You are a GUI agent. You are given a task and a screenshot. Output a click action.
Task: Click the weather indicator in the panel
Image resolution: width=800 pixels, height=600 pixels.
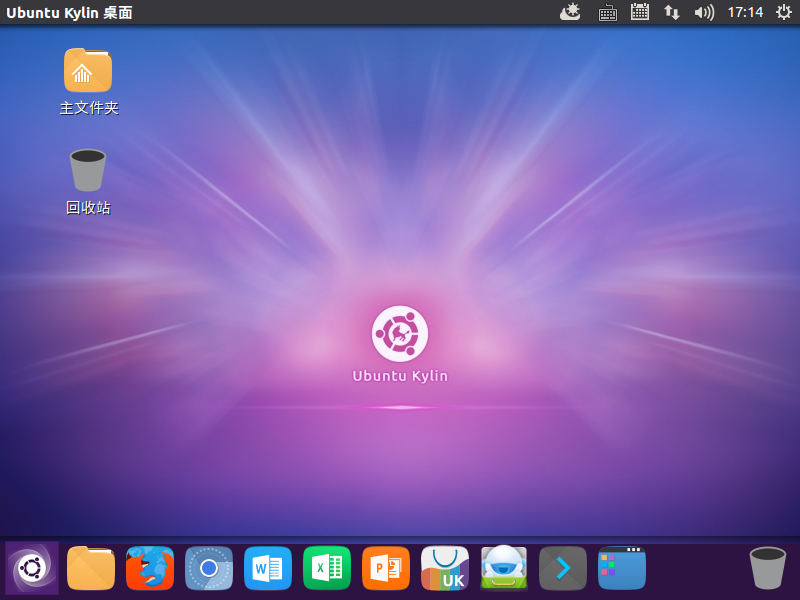[x=570, y=13]
